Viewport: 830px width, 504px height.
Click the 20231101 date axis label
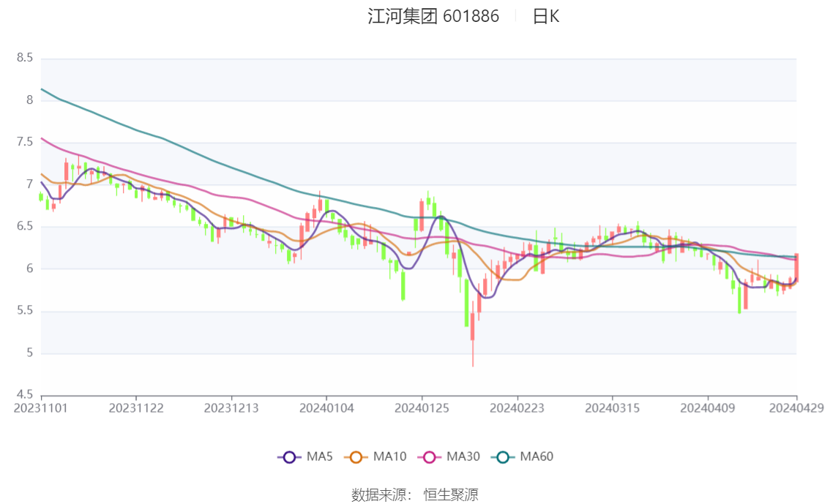pyautogui.click(x=41, y=408)
